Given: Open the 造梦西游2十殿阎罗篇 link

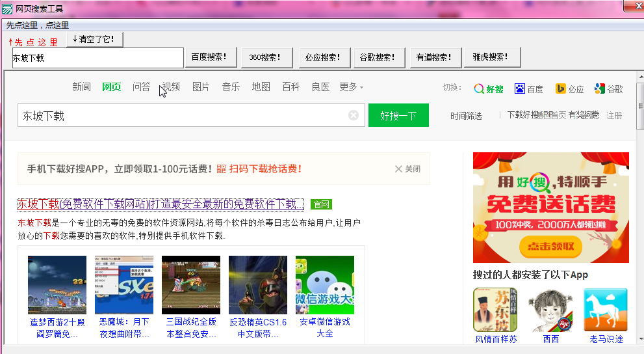Looking at the screenshot, I should pyautogui.click(x=57, y=328).
